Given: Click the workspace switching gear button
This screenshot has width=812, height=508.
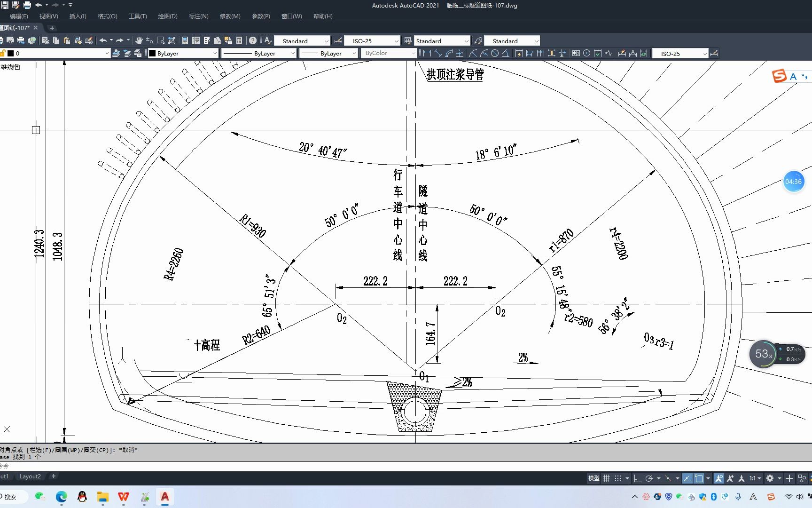Looking at the screenshot, I should point(770,478).
